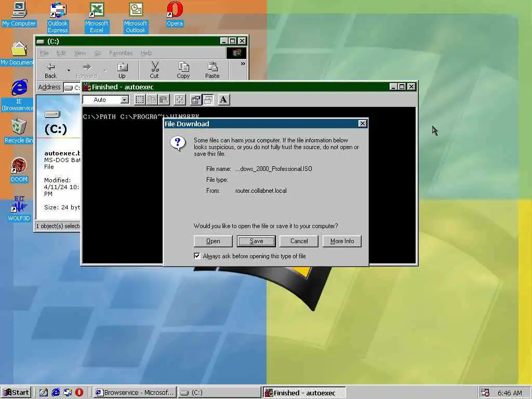The height and width of the screenshot is (399, 532).
Task: Close the File Download dialog
Action: tap(362, 124)
